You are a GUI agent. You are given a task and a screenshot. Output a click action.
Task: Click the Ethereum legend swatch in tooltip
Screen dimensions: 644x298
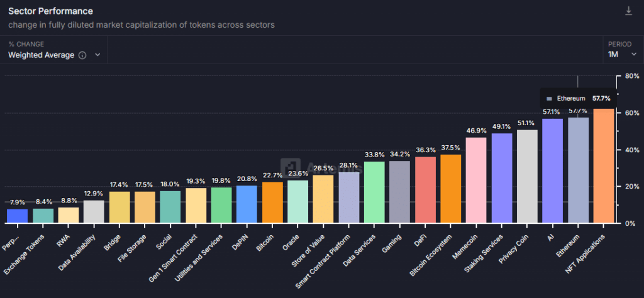(x=549, y=99)
